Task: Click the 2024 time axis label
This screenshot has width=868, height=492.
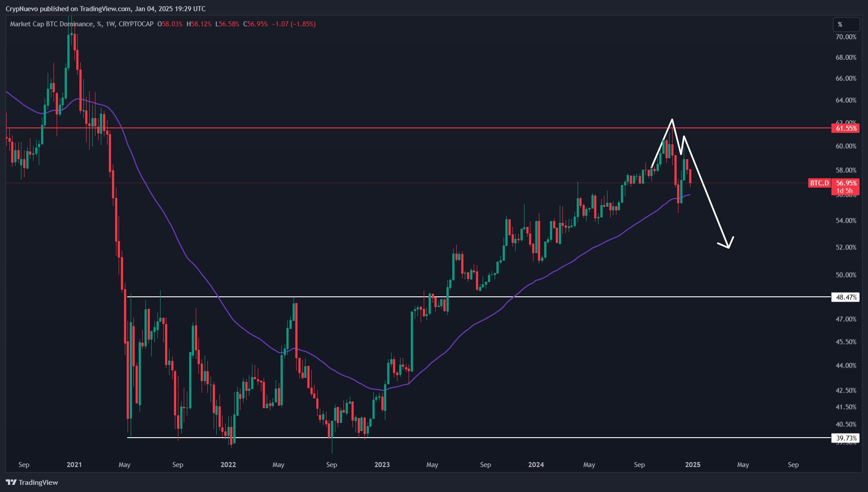Action: pos(536,464)
